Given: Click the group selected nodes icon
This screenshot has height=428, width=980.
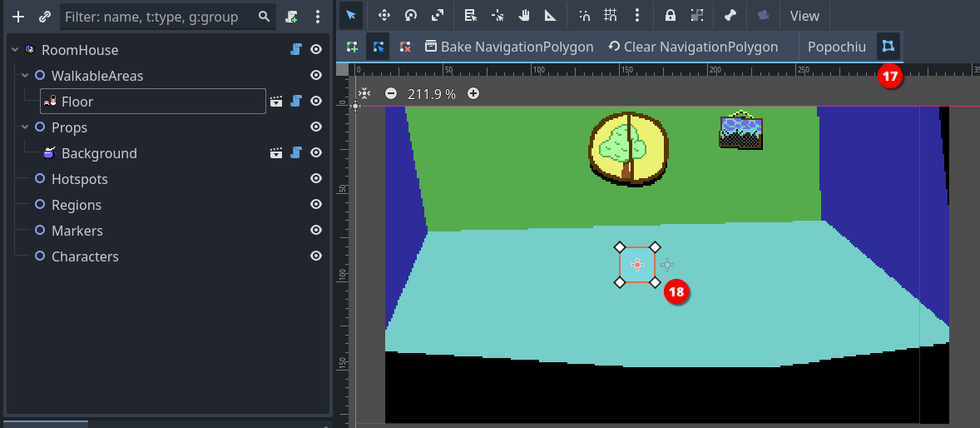Looking at the screenshot, I should click(697, 16).
